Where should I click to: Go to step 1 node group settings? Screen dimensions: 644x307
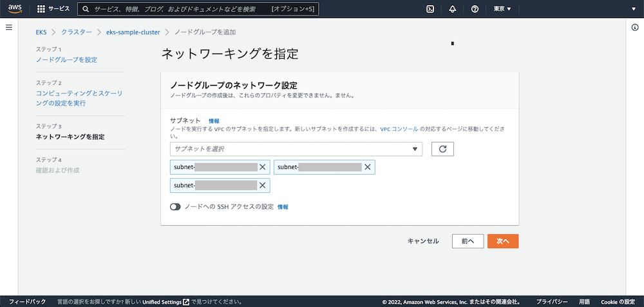[66, 60]
